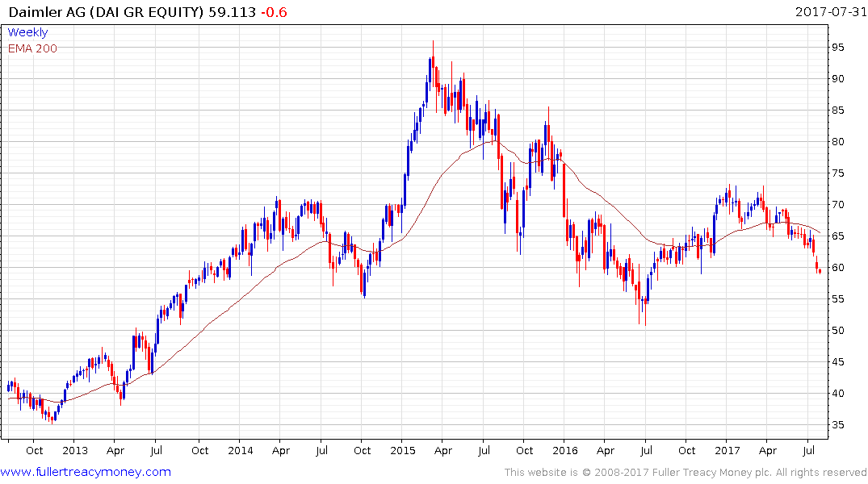Click the Daimler AG chart title
868x484 pixels.
pos(107,11)
